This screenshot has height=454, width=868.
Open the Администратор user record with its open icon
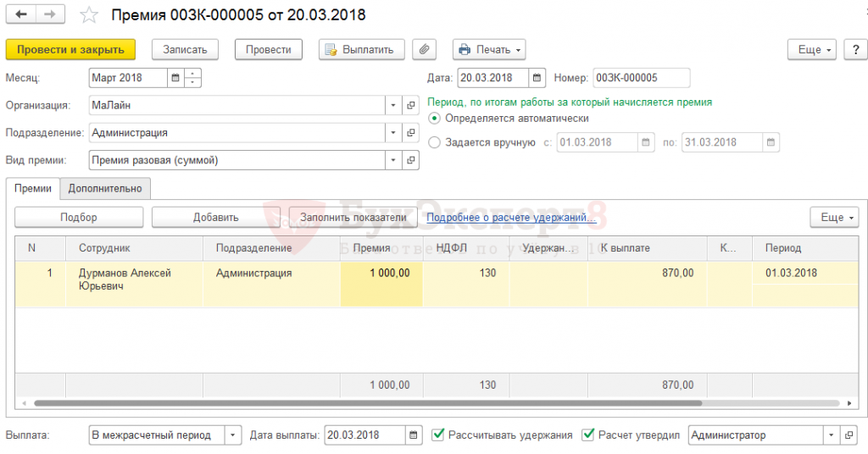(849, 435)
